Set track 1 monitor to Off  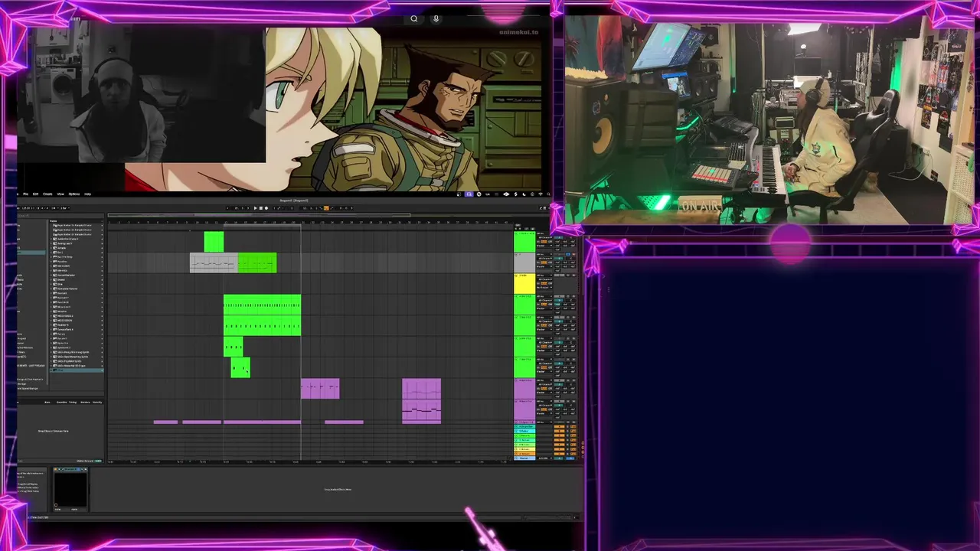[x=550, y=242]
